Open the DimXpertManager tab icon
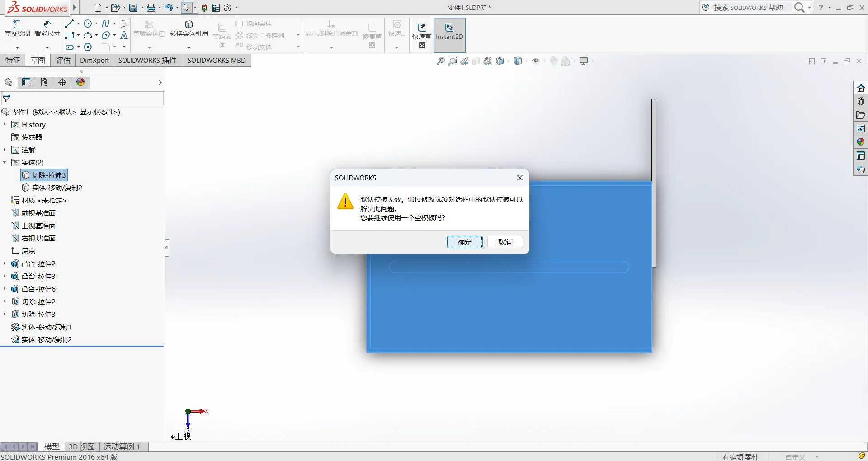 (x=62, y=82)
